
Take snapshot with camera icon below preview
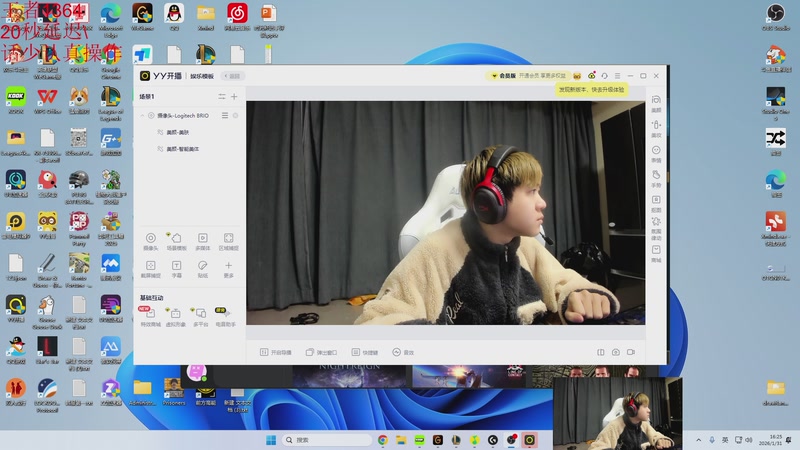[616, 353]
